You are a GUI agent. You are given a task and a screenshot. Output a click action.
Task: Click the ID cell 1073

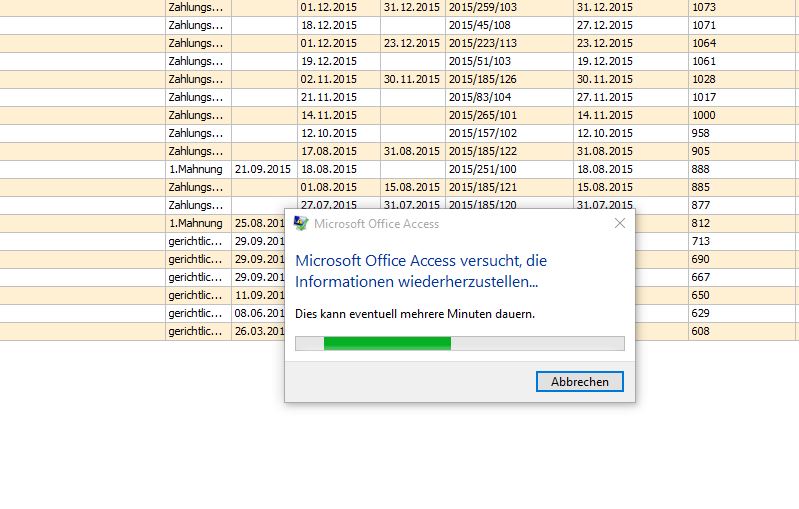click(x=704, y=7)
